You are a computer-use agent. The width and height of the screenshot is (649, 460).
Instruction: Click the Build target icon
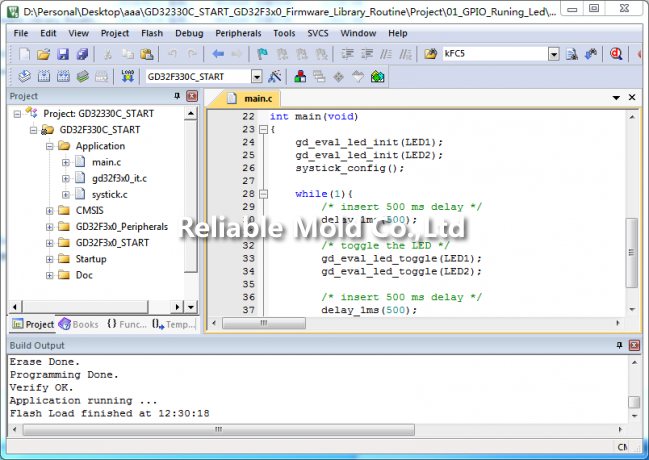point(44,76)
